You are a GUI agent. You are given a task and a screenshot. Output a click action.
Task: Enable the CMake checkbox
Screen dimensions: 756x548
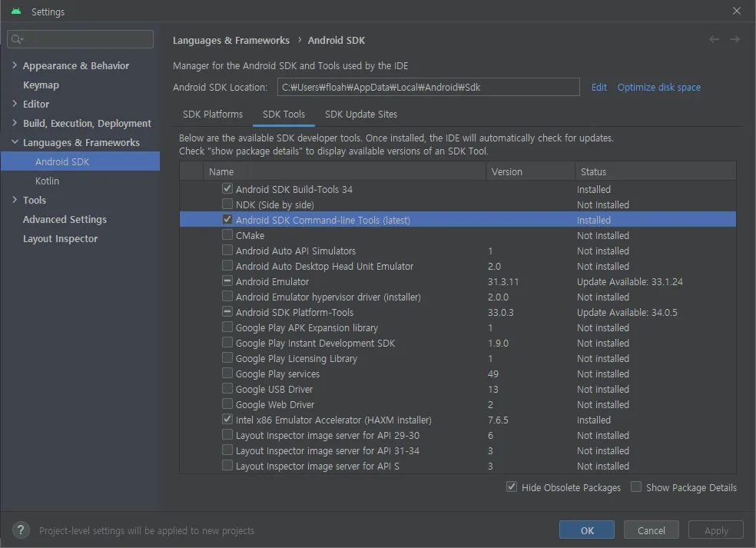coord(227,235)
